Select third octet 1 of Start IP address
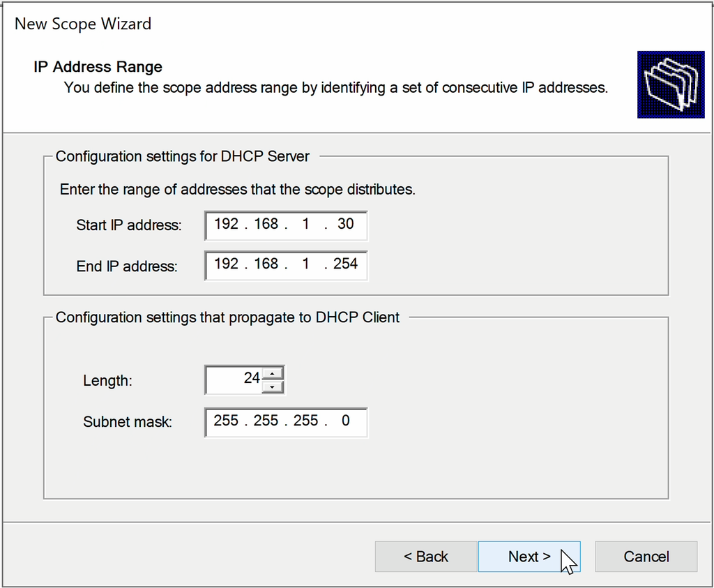This screenshot has height=588, width=714. tap(305, 224)
